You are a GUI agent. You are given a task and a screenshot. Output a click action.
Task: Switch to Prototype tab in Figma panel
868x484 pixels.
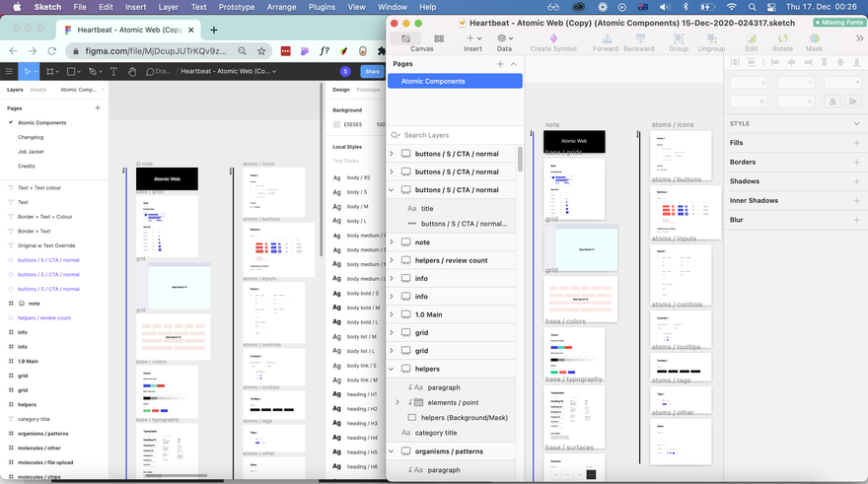click(x=368, y=90)
